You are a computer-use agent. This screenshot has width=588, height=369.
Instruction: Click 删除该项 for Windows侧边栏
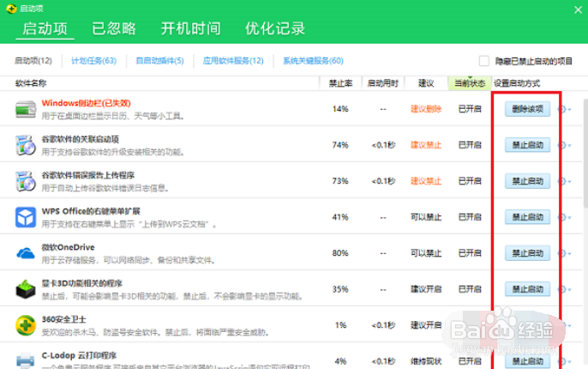pos(526,109)
